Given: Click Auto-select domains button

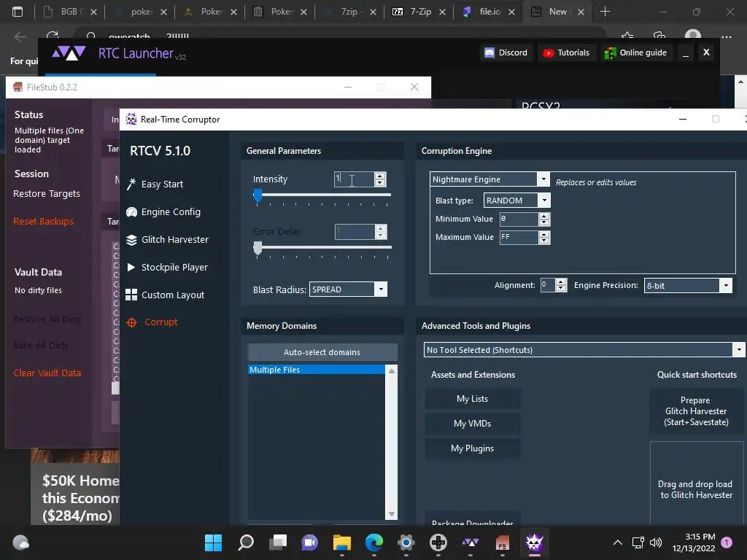Looking at the screenshot, I should (322, 352).
